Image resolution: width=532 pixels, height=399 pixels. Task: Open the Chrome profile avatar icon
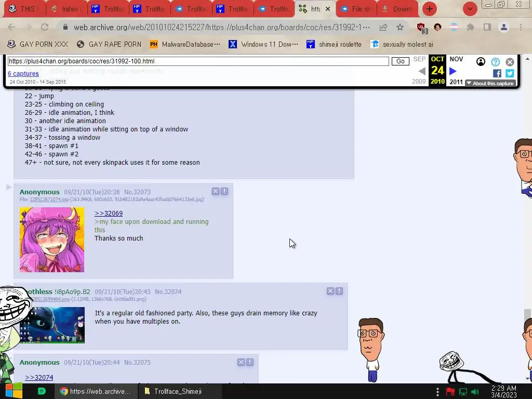tap(504, 27)
